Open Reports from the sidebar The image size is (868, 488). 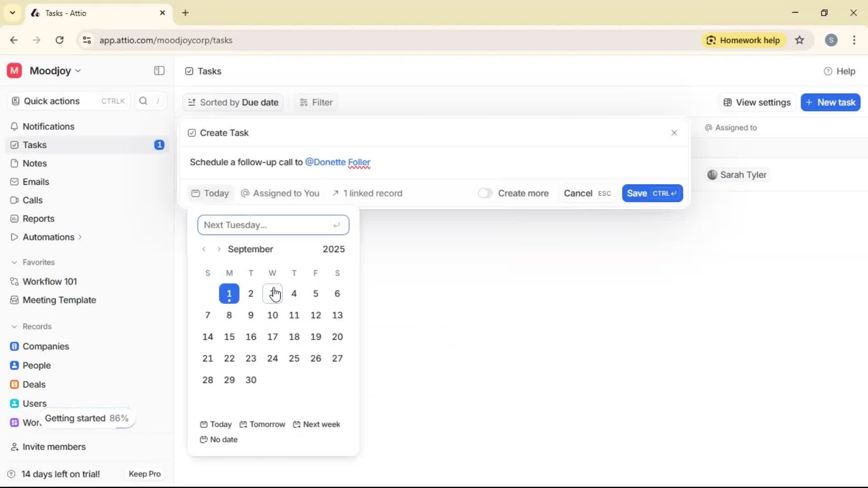coord(38,219)
